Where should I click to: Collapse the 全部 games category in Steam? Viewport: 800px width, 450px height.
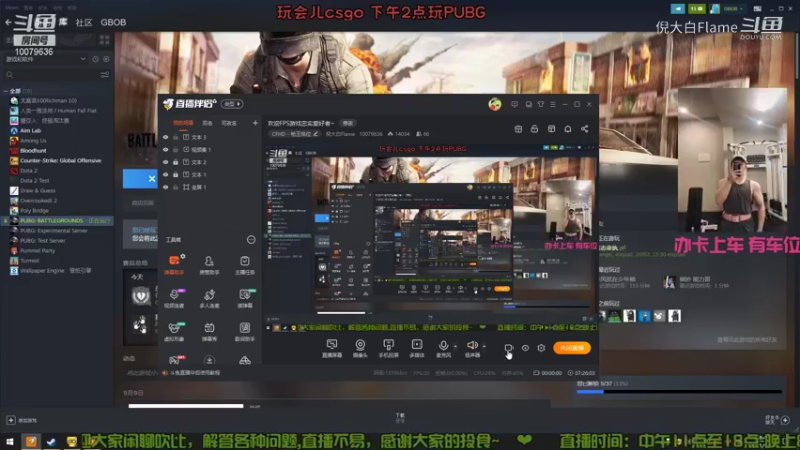pyautogui.click(x=6, y=91)
